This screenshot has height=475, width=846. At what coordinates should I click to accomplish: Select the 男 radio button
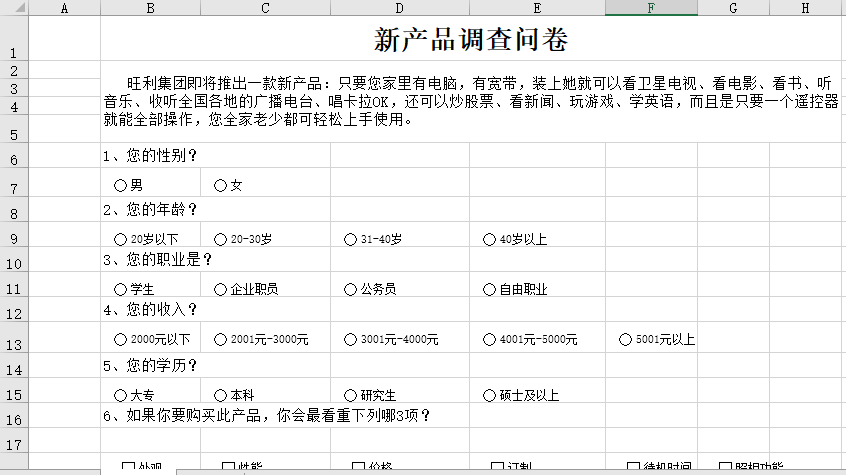pyautogui.click(x=121, y=185)
